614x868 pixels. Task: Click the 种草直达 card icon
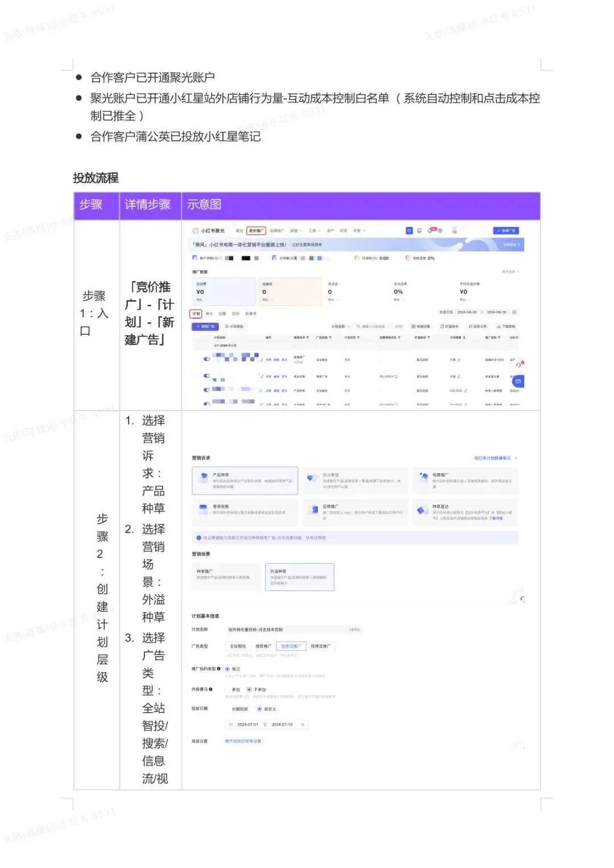point(422,509)
